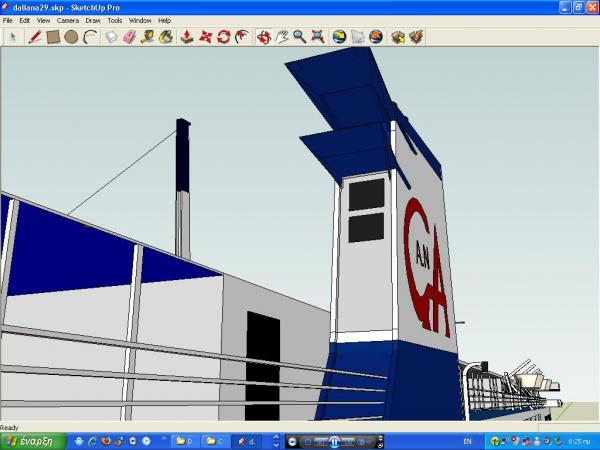Click the Toggle Terrain icon
This screenshot has height=450, width=600.
pyautogui.click(x=358, y=37)
